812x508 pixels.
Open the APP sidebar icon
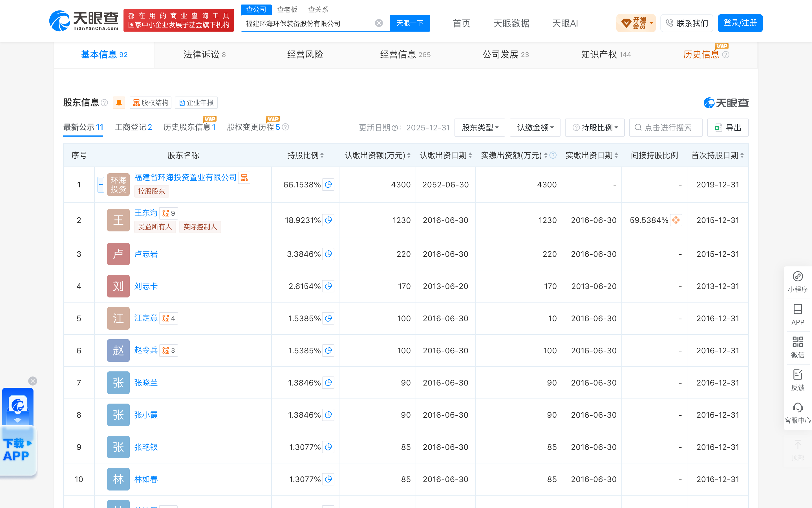click(x=798, y=315)
